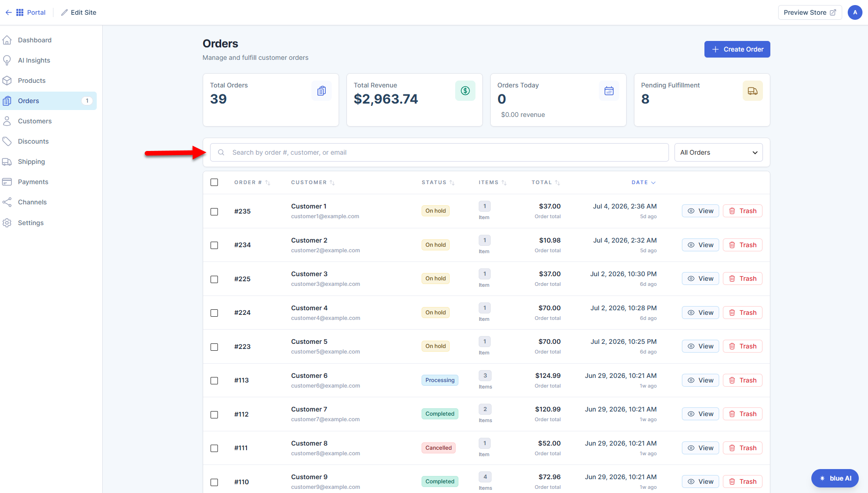Sort by the Order # column
868x493 pixels.
(x=252, y=182)
